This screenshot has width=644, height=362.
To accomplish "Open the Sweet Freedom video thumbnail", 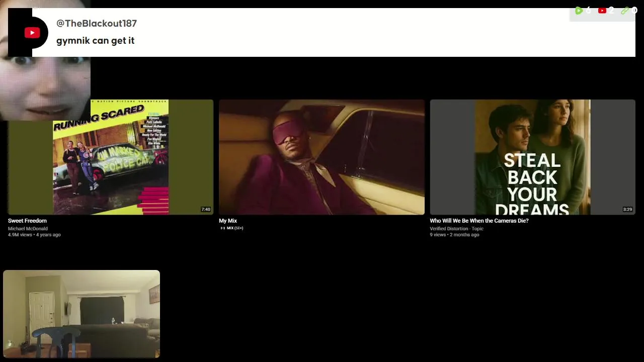I will (x=110, y=157).
